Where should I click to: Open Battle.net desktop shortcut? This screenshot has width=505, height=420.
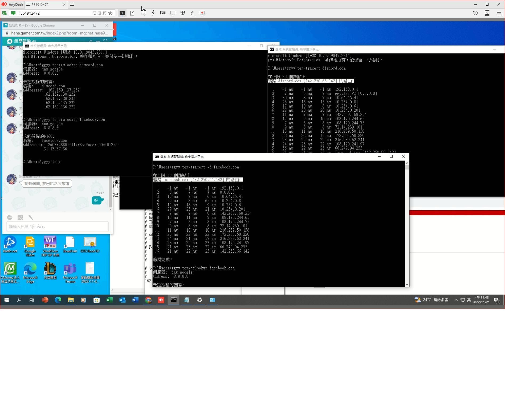(10, 245)
